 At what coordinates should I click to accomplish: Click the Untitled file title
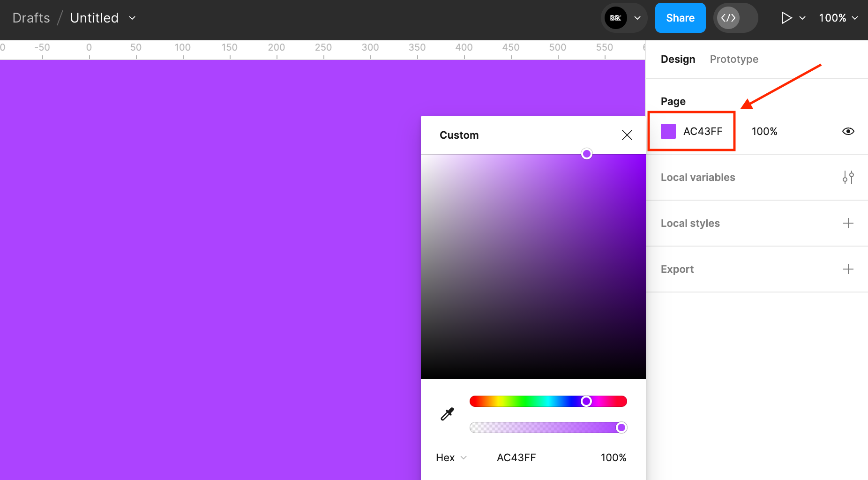point(94,18)
